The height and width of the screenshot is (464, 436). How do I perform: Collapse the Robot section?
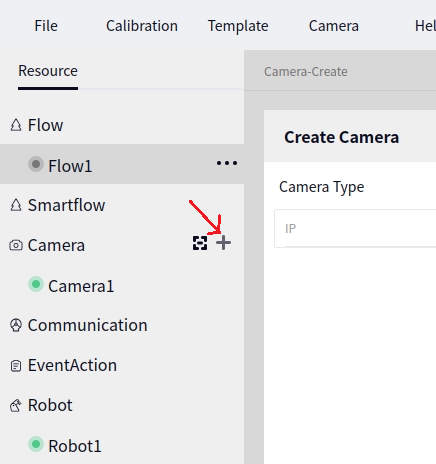coord(50,405)
